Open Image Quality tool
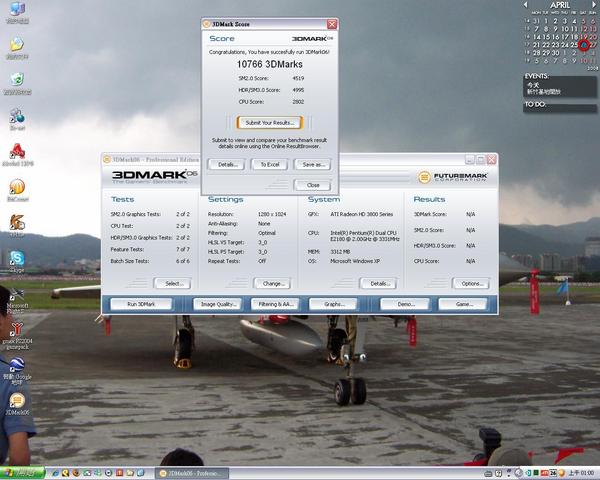The image size is (600, 480). tap(217, 304)
